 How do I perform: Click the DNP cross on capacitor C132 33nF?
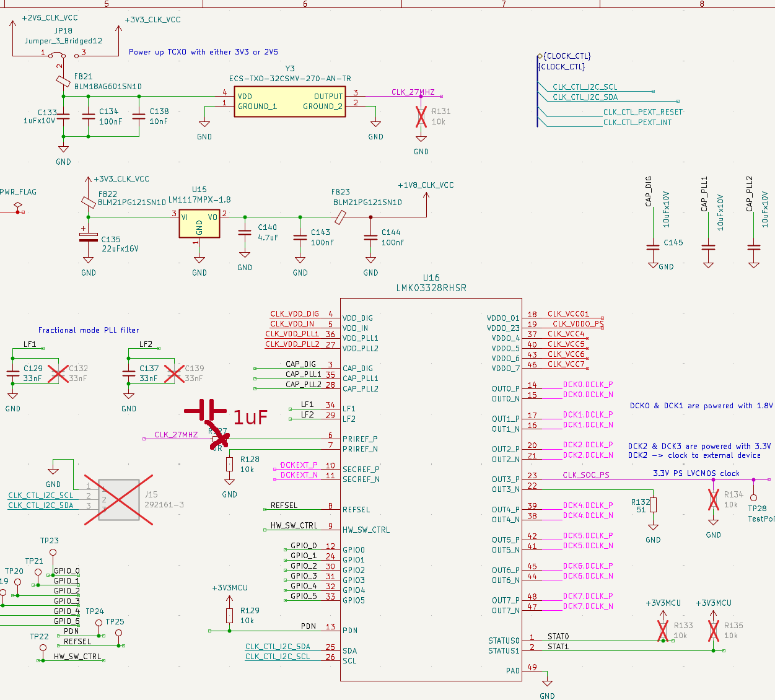click(x=59, y=372)
